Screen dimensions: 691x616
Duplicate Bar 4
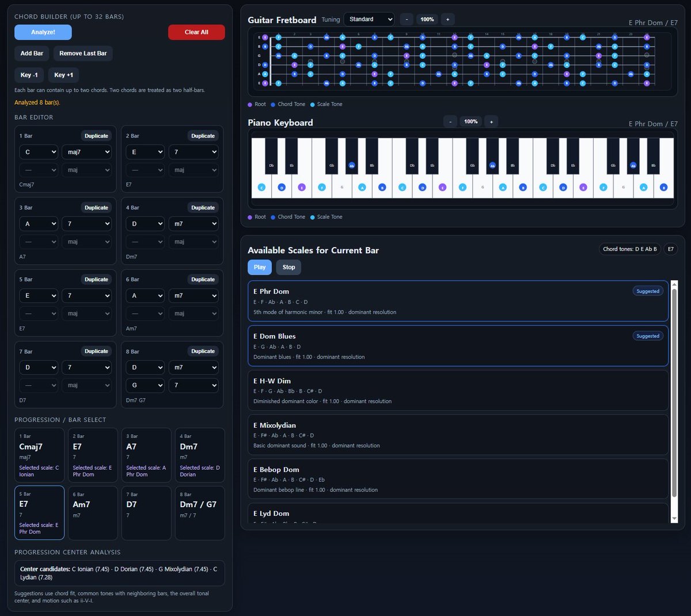click(203, 208)
